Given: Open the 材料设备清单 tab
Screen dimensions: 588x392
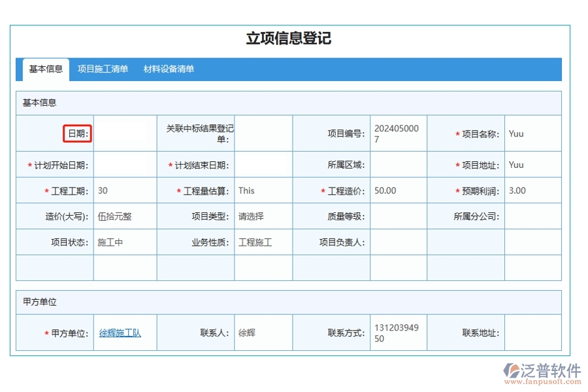Looking at the screenshot, I should [x=169, y=69].
